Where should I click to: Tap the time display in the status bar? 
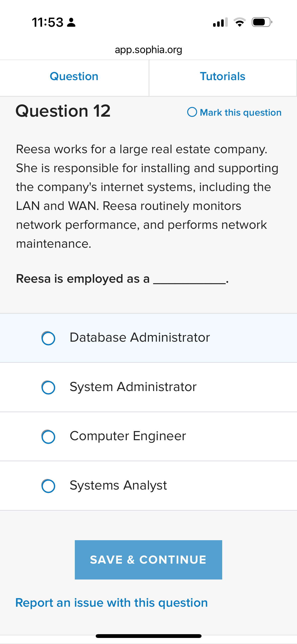click(47, 22)
